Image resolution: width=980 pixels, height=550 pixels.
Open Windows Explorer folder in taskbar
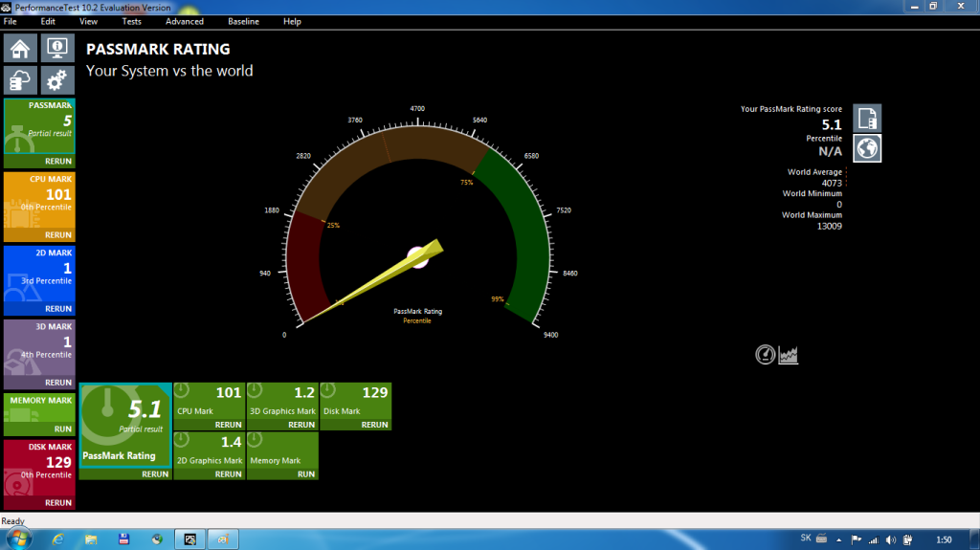point(91,539)
